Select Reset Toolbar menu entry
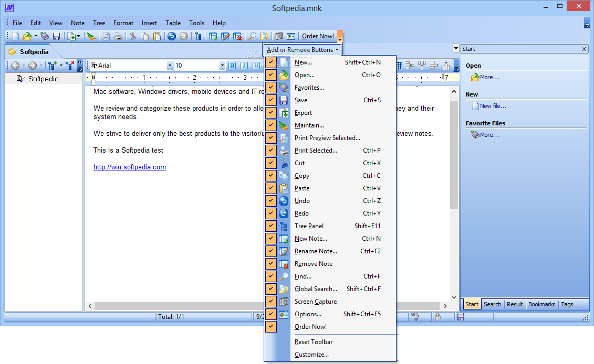The width and height of the screenshot is (594, 364). coord(314,341)
